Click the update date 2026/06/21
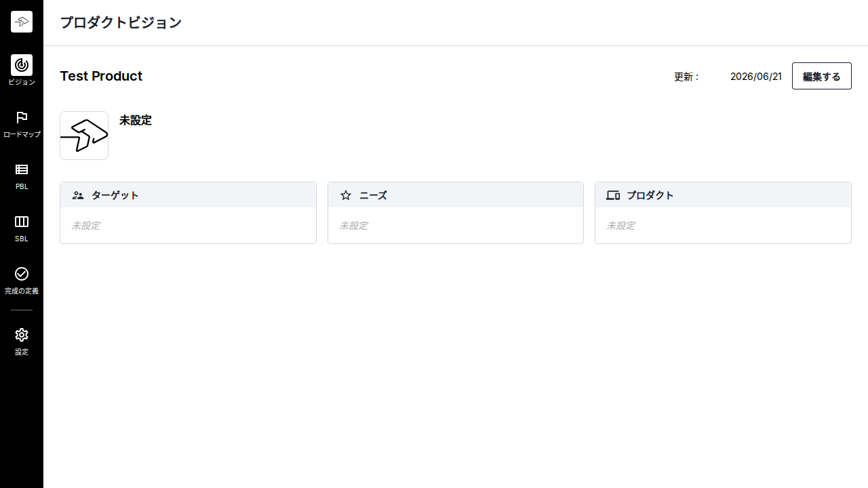The width and height of the screenshot is (868, 488). click(x=756, y=77)
